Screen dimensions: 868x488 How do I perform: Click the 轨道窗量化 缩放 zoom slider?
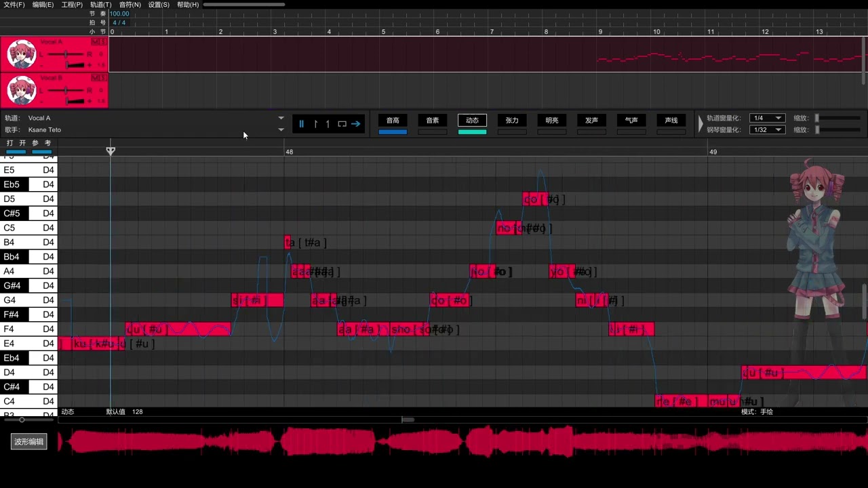point(838,118)
